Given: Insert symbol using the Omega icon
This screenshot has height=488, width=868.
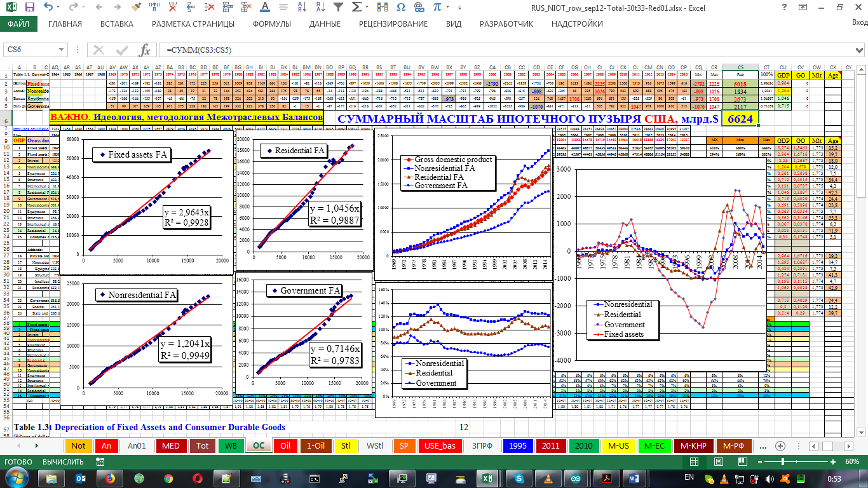Looking at the screenshot, I should tap(401, 8).
